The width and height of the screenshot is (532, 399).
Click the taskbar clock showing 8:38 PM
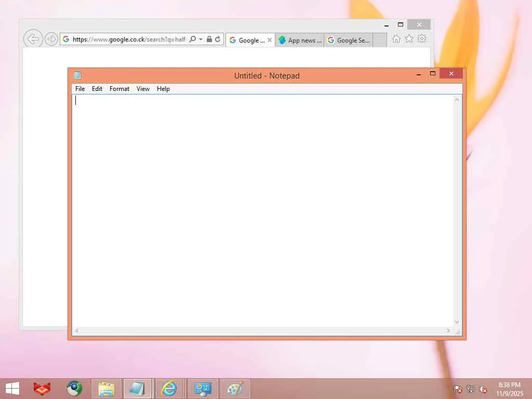click(x=509, y=390)
